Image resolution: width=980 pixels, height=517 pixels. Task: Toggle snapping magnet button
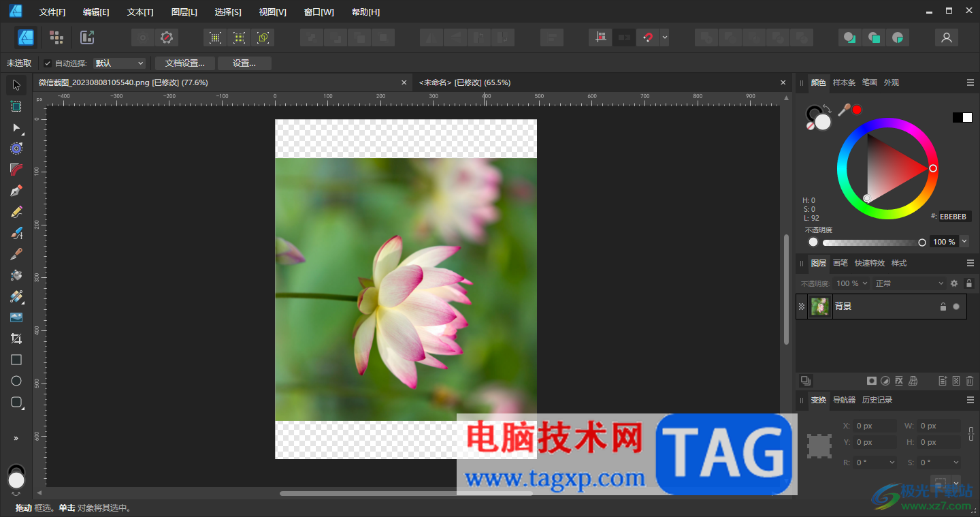point(647,37)
